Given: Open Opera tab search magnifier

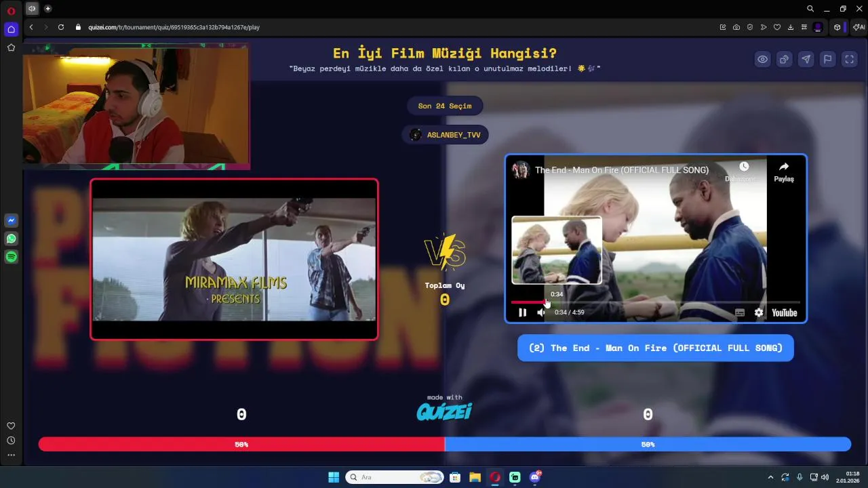Looking at the screenshot, I should [810, 9].
